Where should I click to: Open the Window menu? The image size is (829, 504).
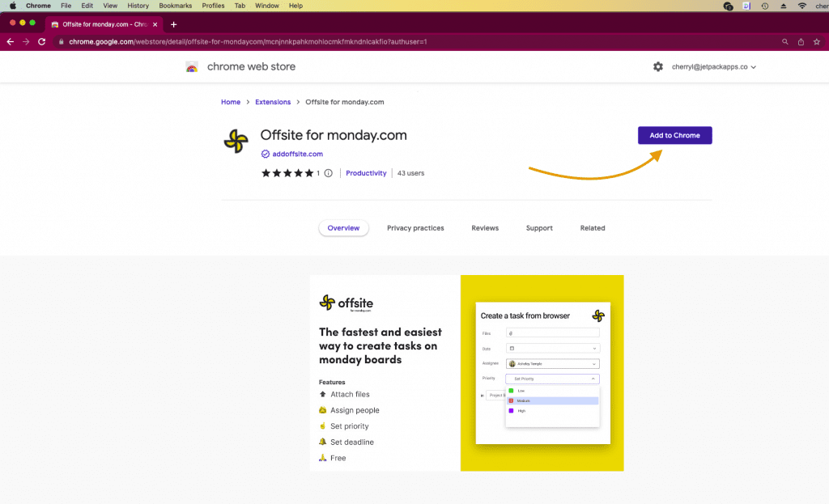pos(267,6)
